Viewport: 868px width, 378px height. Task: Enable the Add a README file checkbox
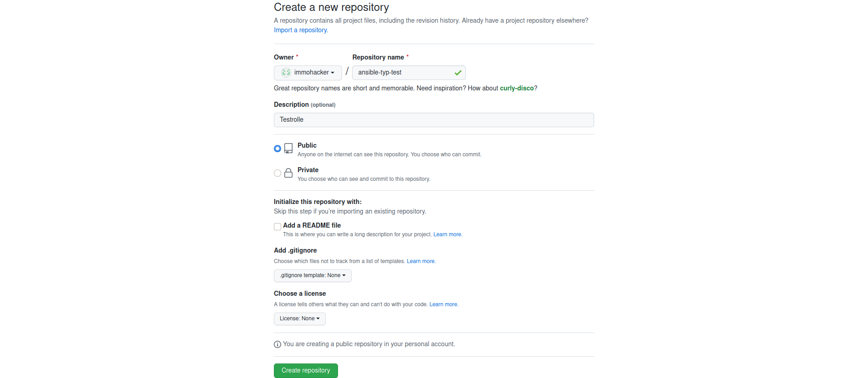point(277,226)
